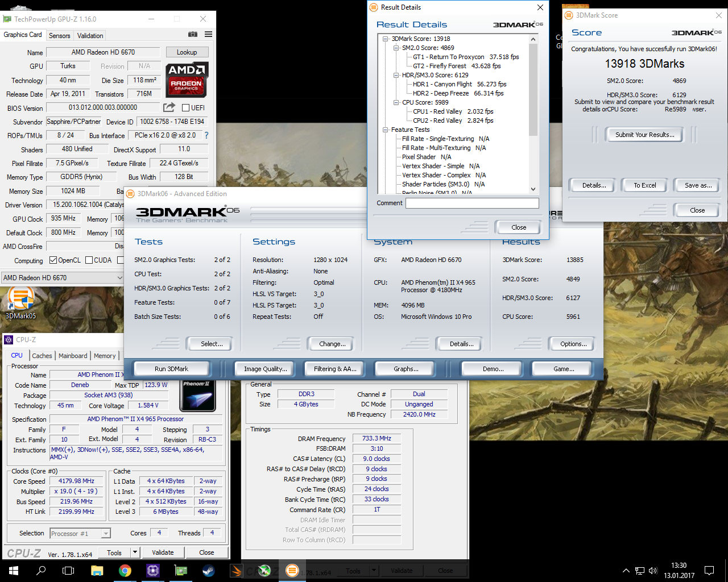Click the 3DMark06 Advanced Edition title icon

point(130,194)
